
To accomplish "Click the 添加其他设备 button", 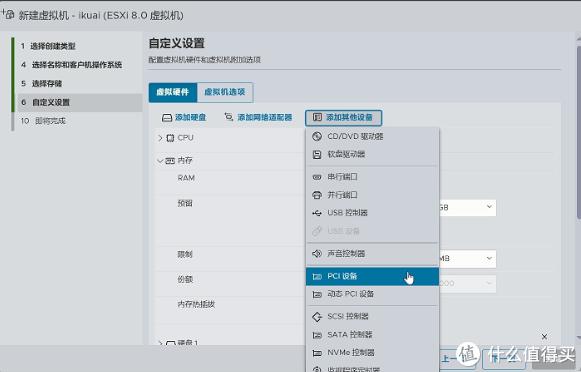I will [x=343, y=117].
